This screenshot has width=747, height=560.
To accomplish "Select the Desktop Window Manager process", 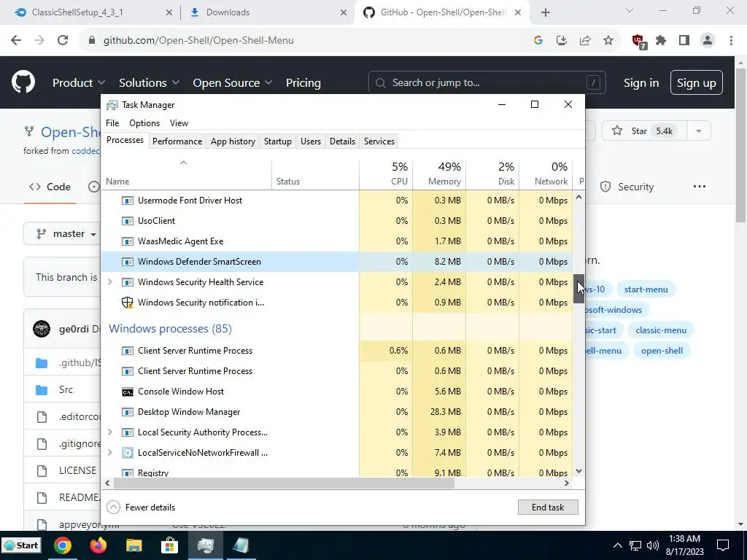I will [337, 412].
